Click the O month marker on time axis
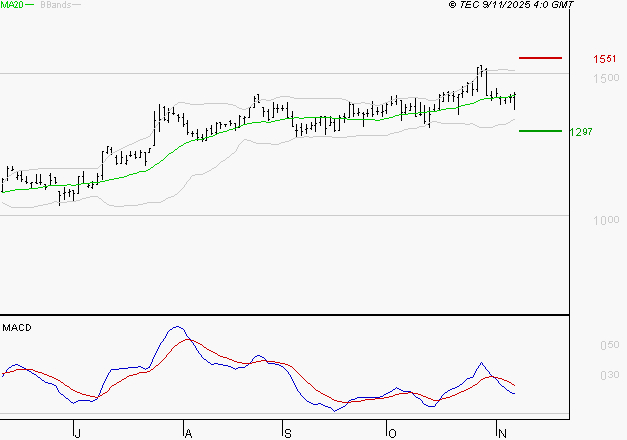The width and height of the screenshot is (627, 440). tap(392, 433)
